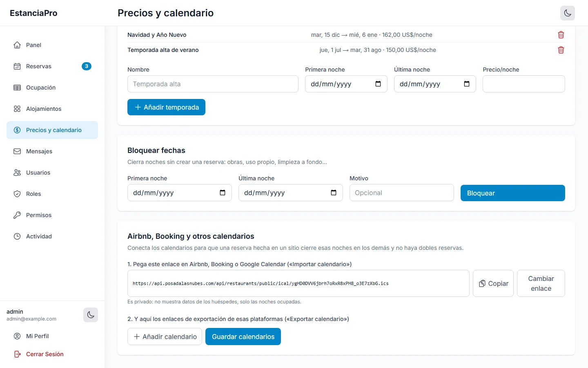Copy the iCal link with Copiar
Image resolution: width=588 pixels, height=368 pixels.
click(x=493, y=283)
